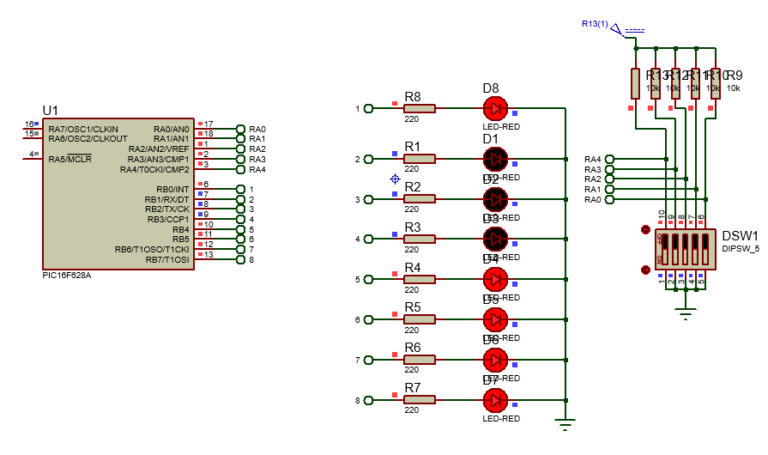Select the D3 LED symbol
The width and height of the screenshot is (768, 455).
pyautogui.click(x=495, y=239)
